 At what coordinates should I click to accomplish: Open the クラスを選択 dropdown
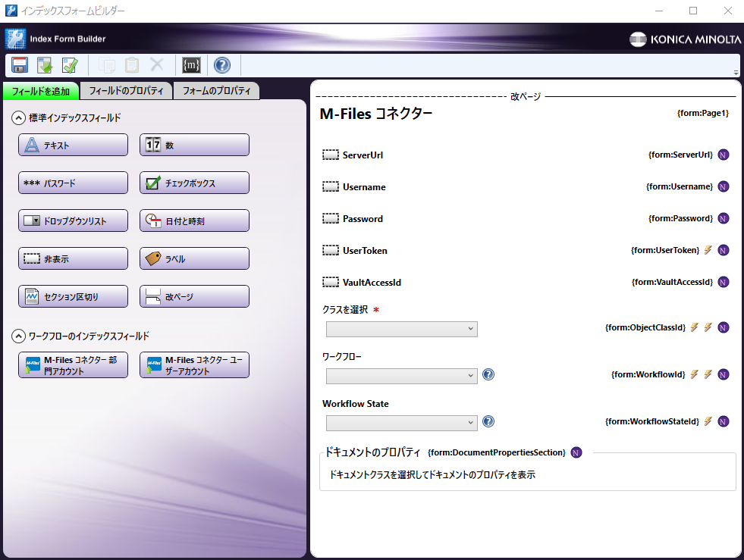(x=401, y=329)
